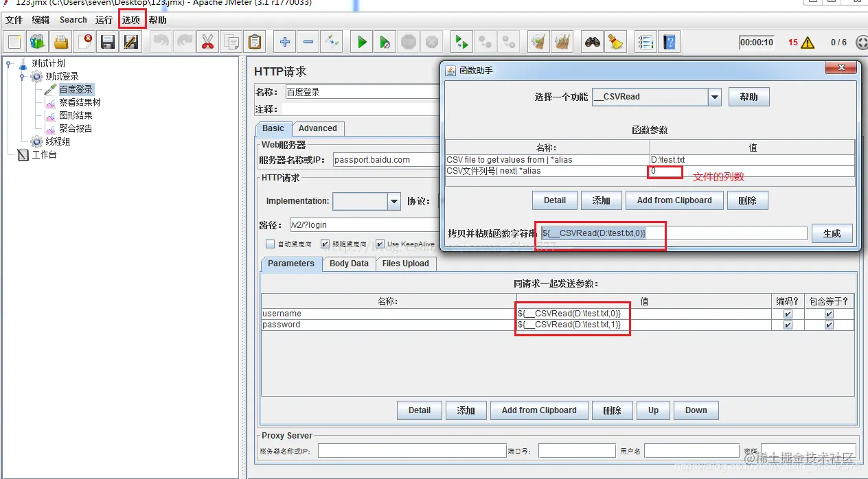Toggle the 跟随重定向 checkbox
Viewport: 868px width, 479px height.
(x=325, y=244)
